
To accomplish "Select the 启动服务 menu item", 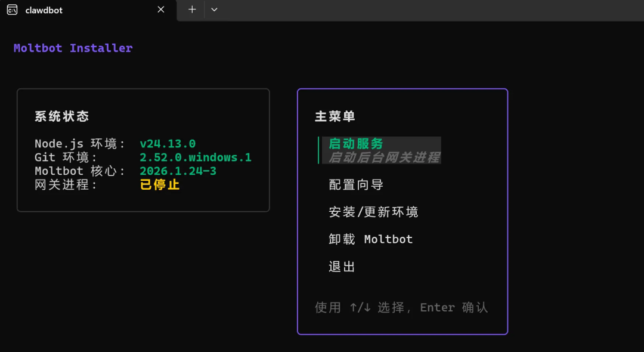I will point(356,144).
